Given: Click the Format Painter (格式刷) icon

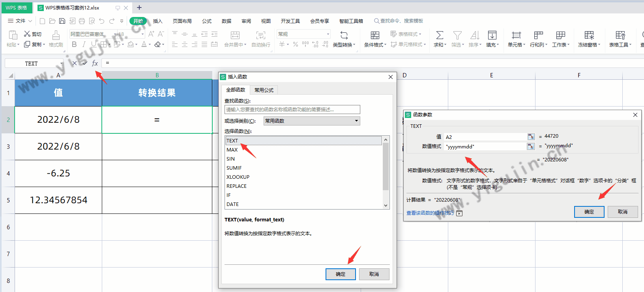Looking at the screenshot, I should [x=56, y=35].
